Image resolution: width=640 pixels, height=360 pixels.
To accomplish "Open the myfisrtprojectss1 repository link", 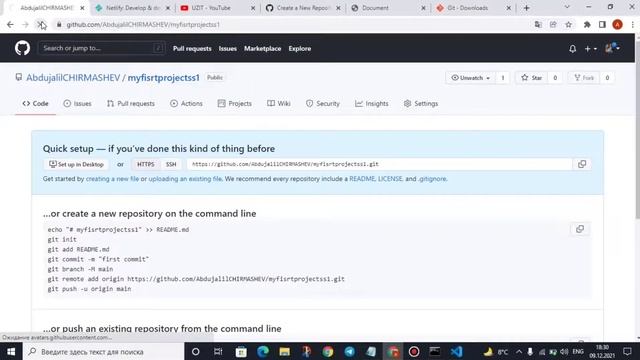I will pos(164,78).
